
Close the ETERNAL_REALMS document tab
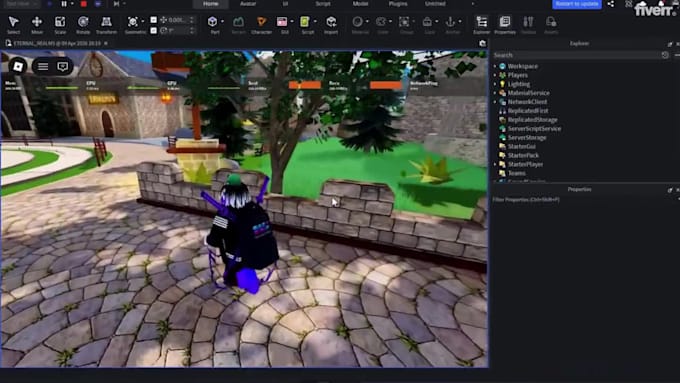[106, 43]
